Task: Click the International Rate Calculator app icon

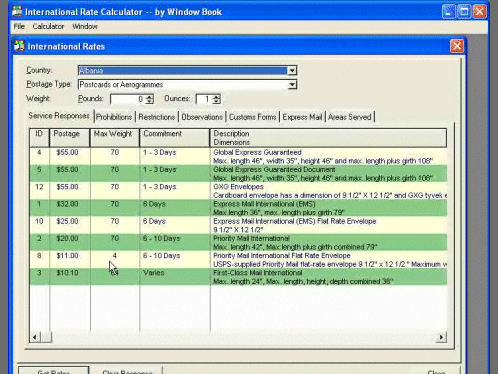Action: coord(17,12)
